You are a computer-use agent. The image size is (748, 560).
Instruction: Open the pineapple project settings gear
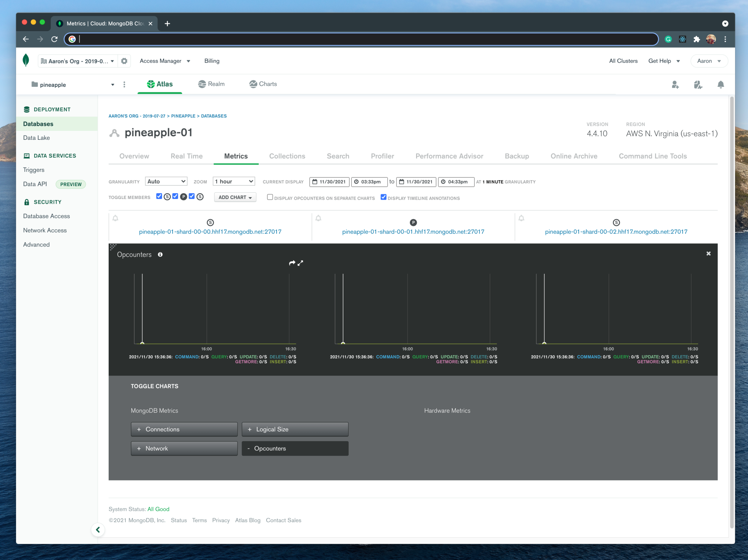click(124, 61)
